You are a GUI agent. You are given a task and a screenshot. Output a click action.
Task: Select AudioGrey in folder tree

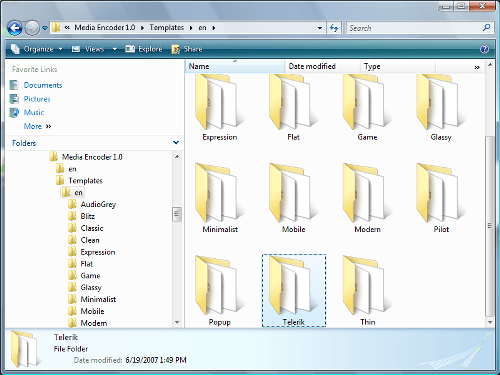tap(98, 204)
